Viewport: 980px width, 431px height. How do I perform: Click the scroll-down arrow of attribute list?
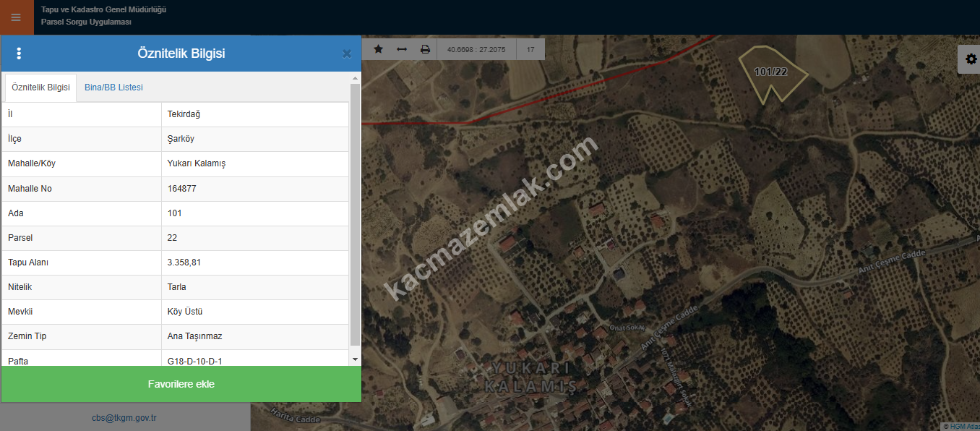(x=355, y=359)
